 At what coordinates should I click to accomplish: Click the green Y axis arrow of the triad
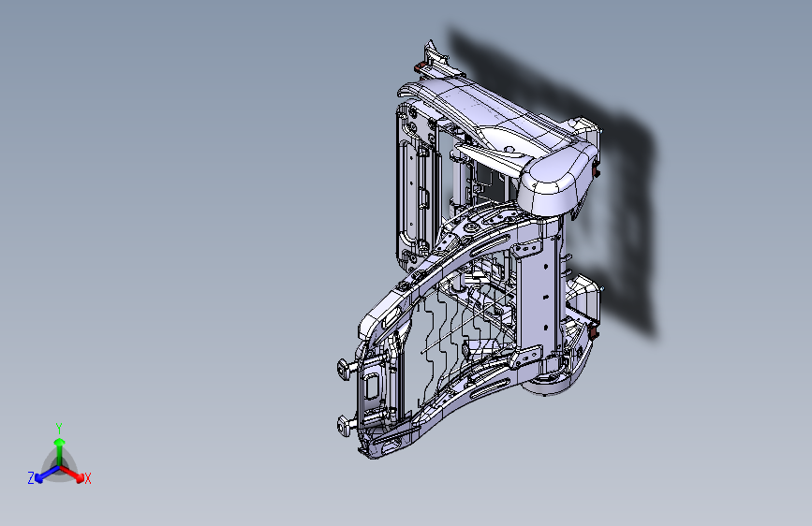[60, 452]
